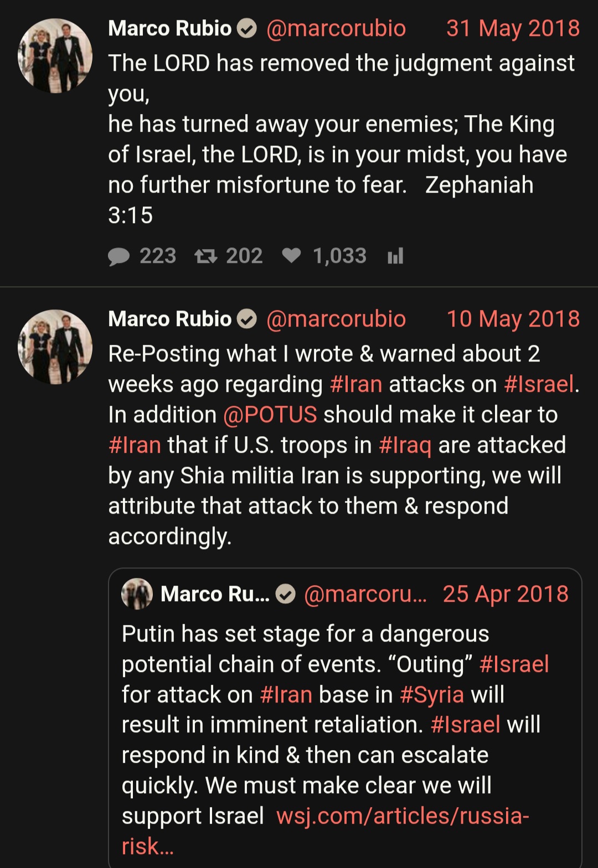Open the 25 Apr 2018 quoted timestamp
598x868 pixels.
coord(506,594)
